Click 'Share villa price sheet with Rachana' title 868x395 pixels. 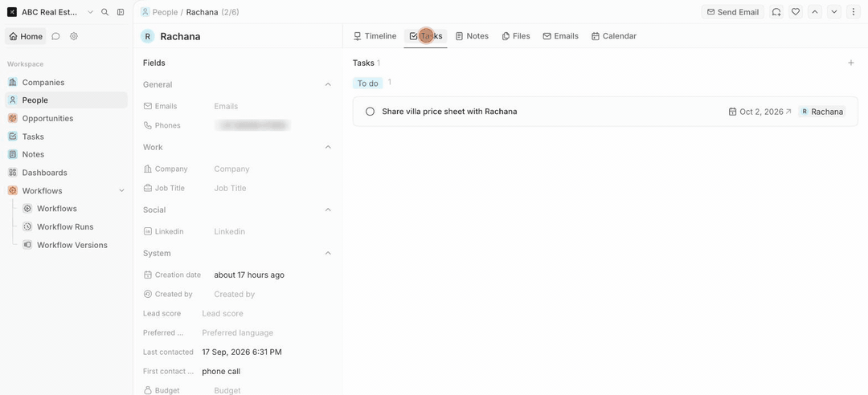click(x=449, y=112)
